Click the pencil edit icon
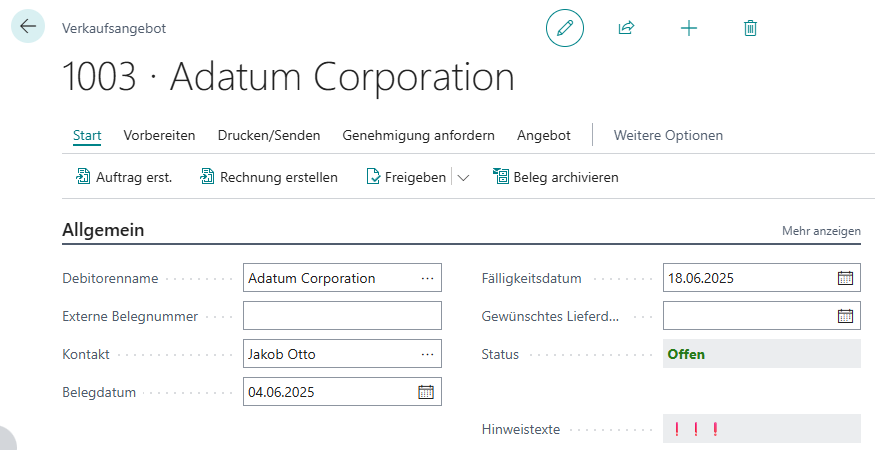Screen dimensions: 875x450 coord(564,28)
